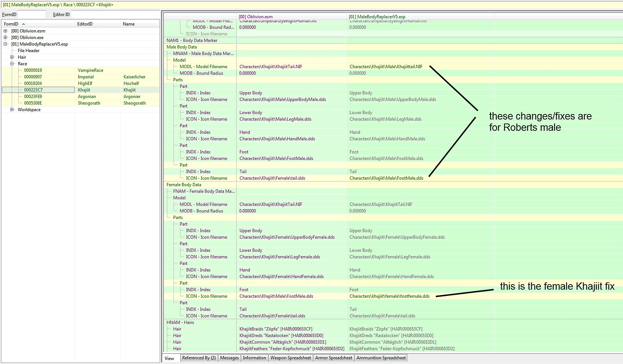This screenshot has width=623, height=364.
Task: Select MaleBodyReplacerV5 Characters\Khajiit\Female\LegFemale.dds value
Action: [x=390, y=257]
